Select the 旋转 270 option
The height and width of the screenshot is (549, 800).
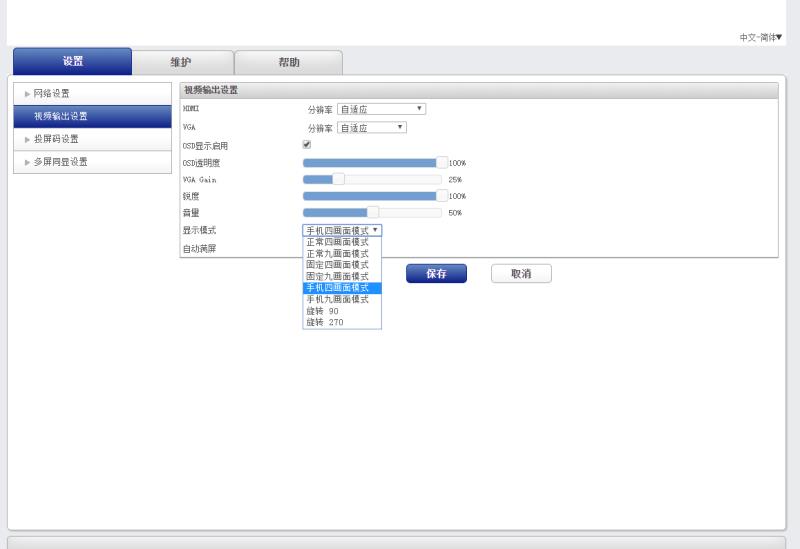point(325,322)
